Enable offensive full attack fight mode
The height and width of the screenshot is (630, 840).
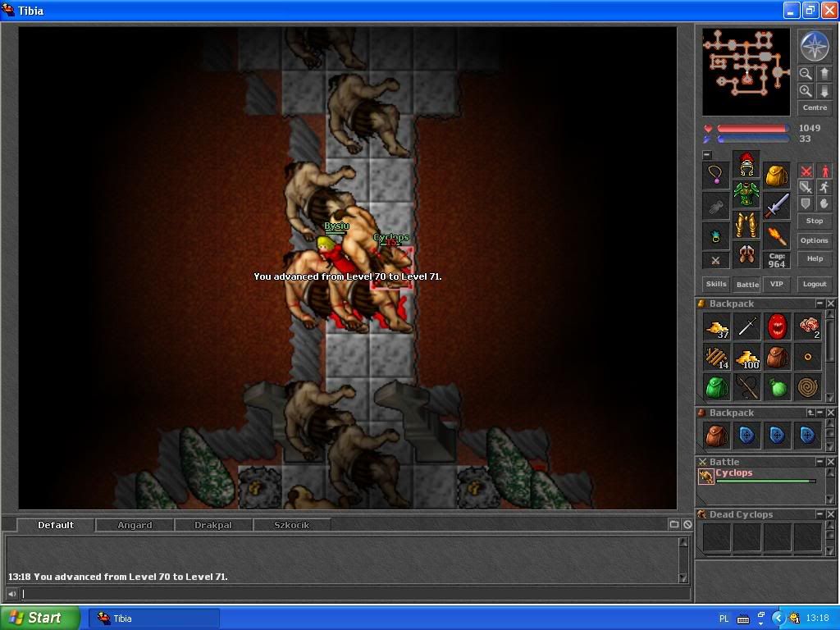(806, 171)
